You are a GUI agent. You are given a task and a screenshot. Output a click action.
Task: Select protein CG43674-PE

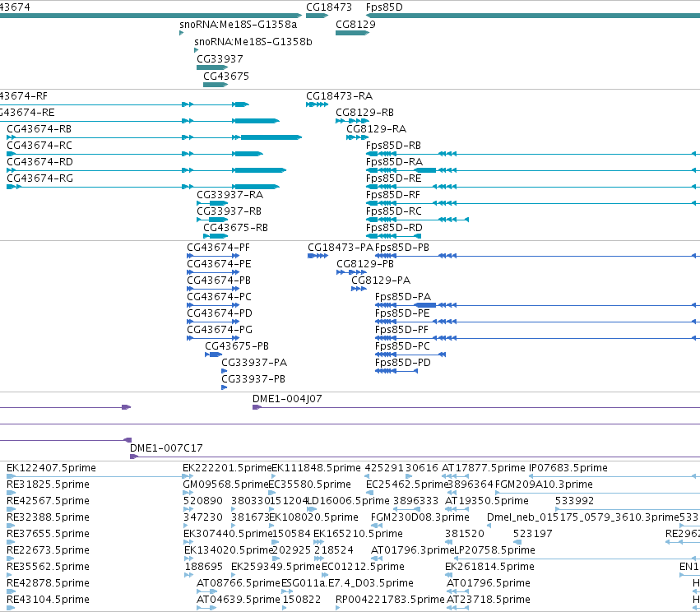[x=219, y=265]
